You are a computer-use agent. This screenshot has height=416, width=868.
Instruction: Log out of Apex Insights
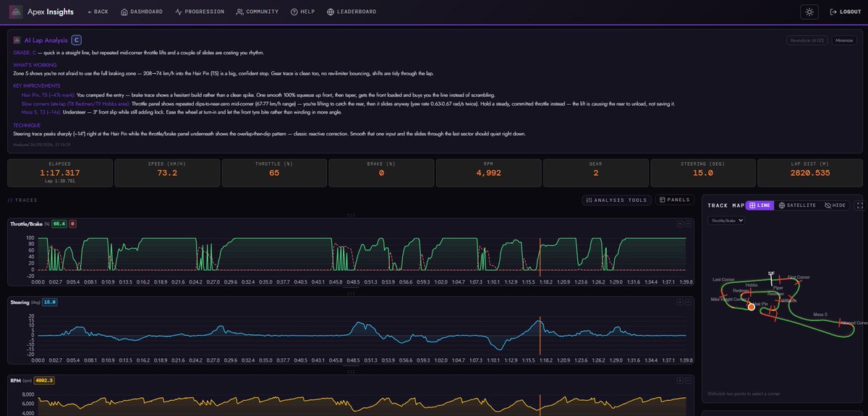tap(845, 12)
